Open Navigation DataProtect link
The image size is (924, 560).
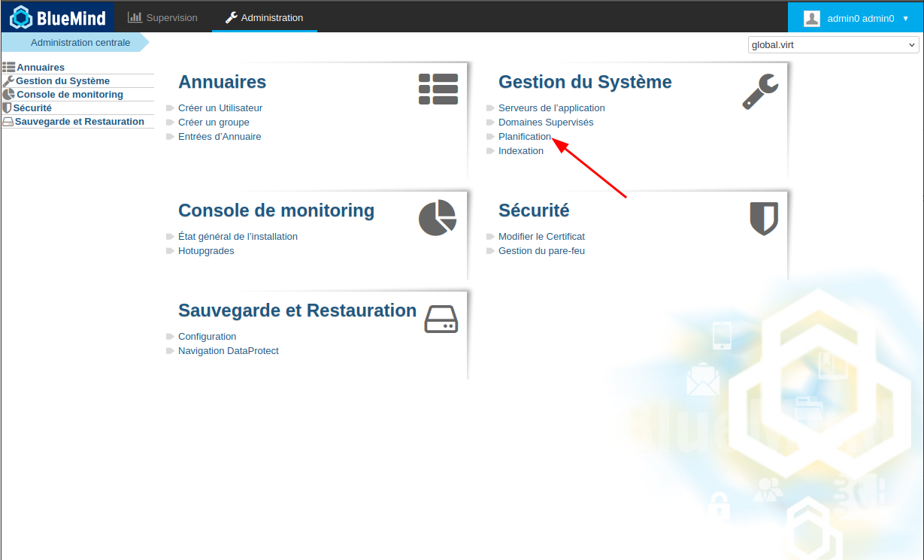pos(229,351)
